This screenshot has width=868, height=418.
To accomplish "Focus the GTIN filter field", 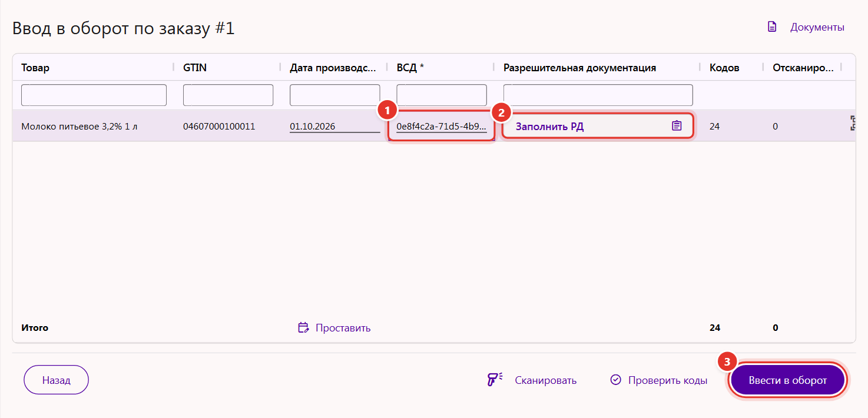I will [228, 95].
